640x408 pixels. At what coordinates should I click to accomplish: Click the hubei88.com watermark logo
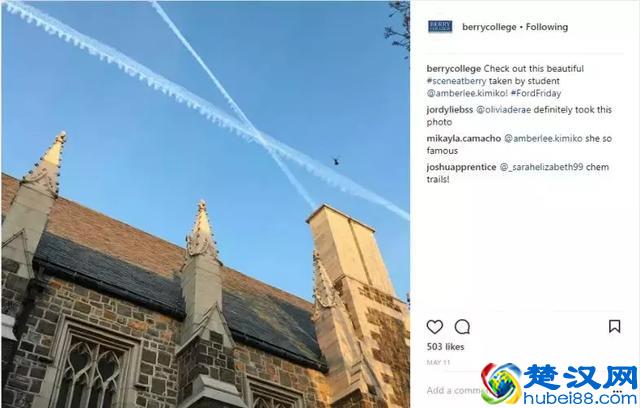560,385
